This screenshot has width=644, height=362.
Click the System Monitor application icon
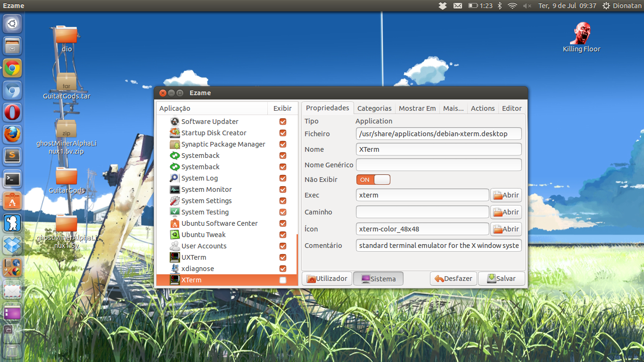pos(174,189)
